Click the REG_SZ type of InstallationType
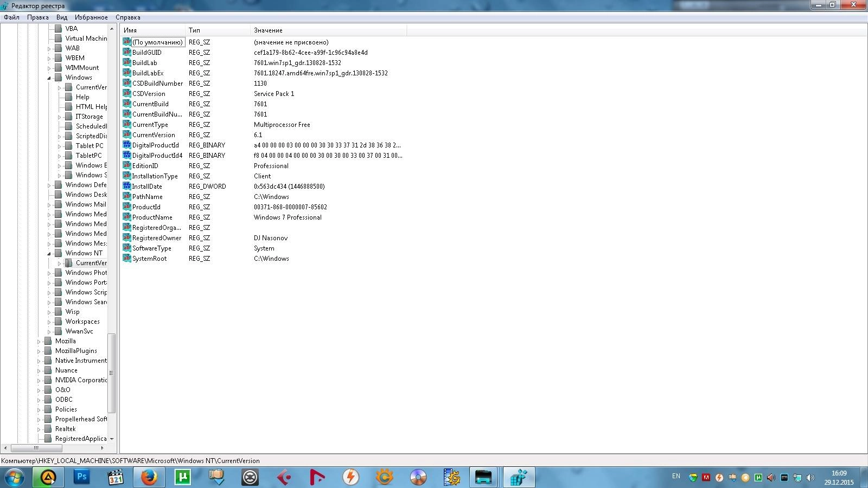The height and width of the screenshot is (488, 868). coord(199,176)
